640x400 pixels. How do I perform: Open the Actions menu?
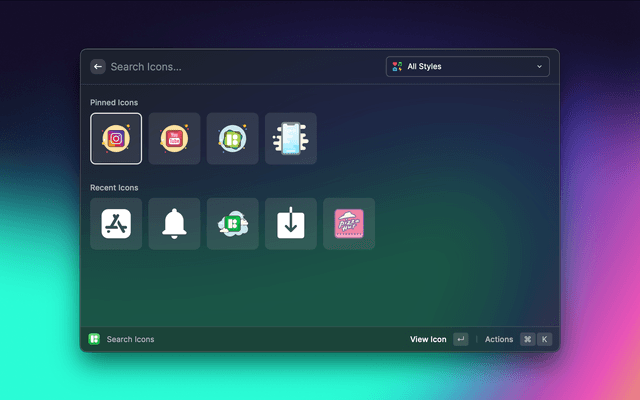[x=499, y=340]
